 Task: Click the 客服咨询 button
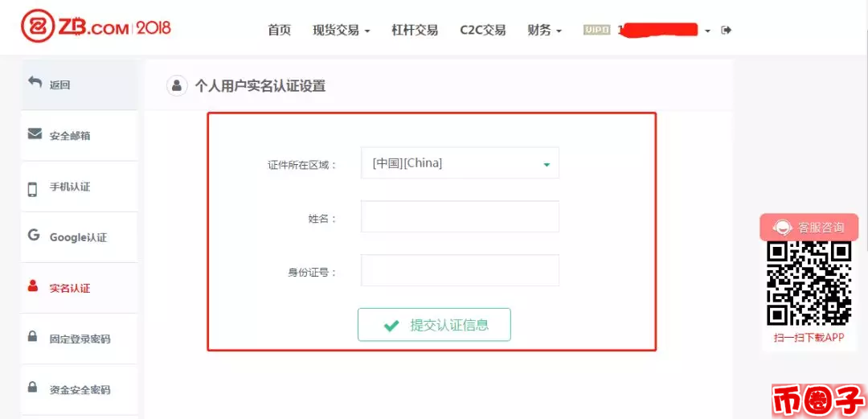pyautogui.click(x=809, y=228)
